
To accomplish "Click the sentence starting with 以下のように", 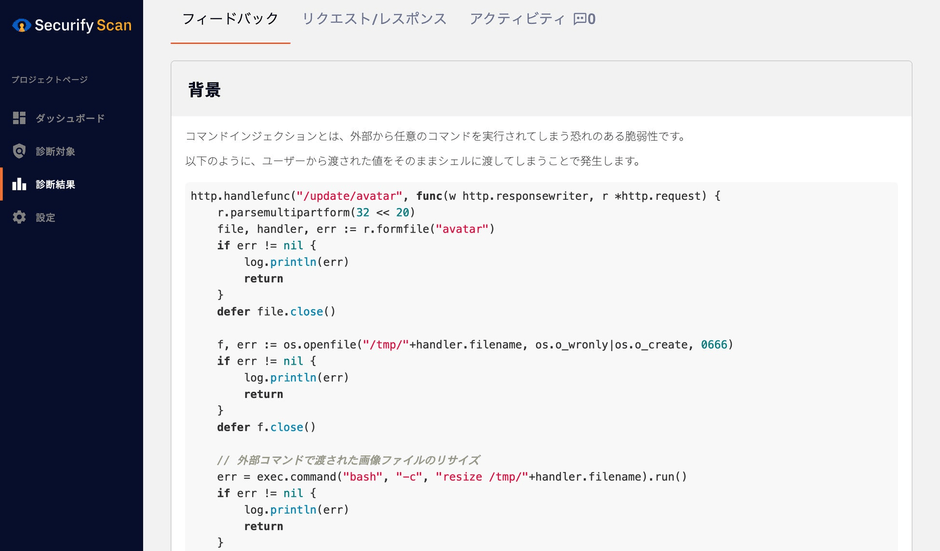I will click(413, 161).
